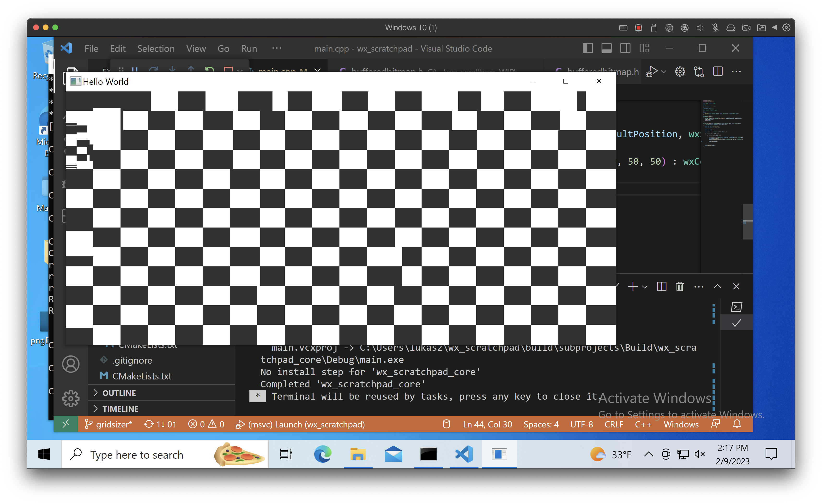Collapse the OUTLINE section

(119, 393)
